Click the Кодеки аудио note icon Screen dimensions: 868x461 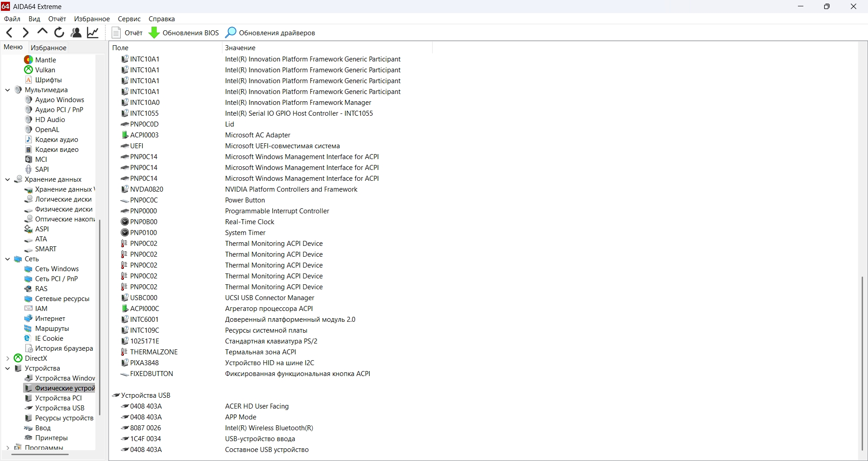tap(28, 139)
